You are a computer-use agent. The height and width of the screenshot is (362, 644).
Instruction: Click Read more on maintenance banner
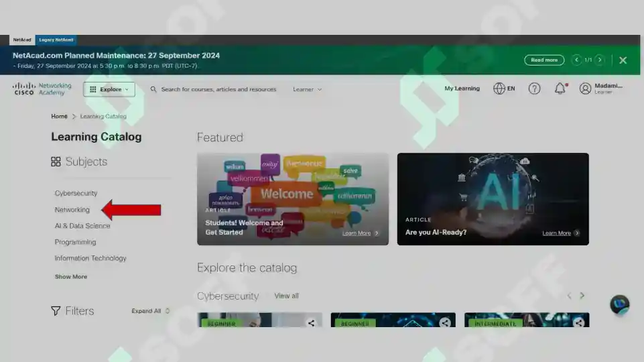(x=544, y=60)
